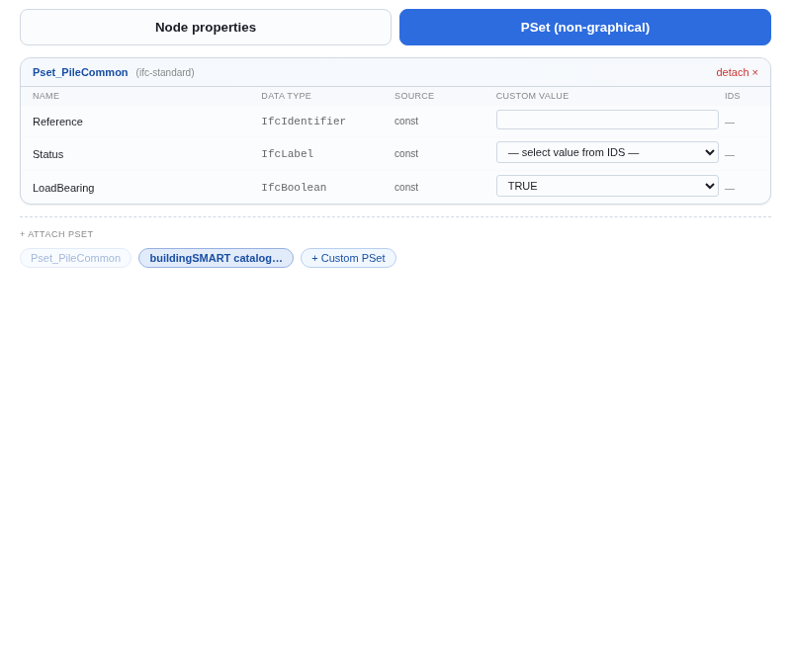Click the IfcBoolean data type cell
Viewport: 791px width, 672px height.
point(294,188)
